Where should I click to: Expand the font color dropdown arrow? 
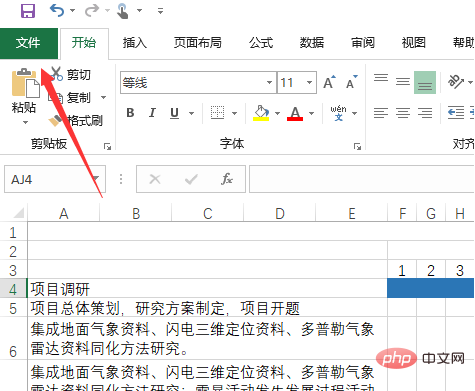[311, 113]
